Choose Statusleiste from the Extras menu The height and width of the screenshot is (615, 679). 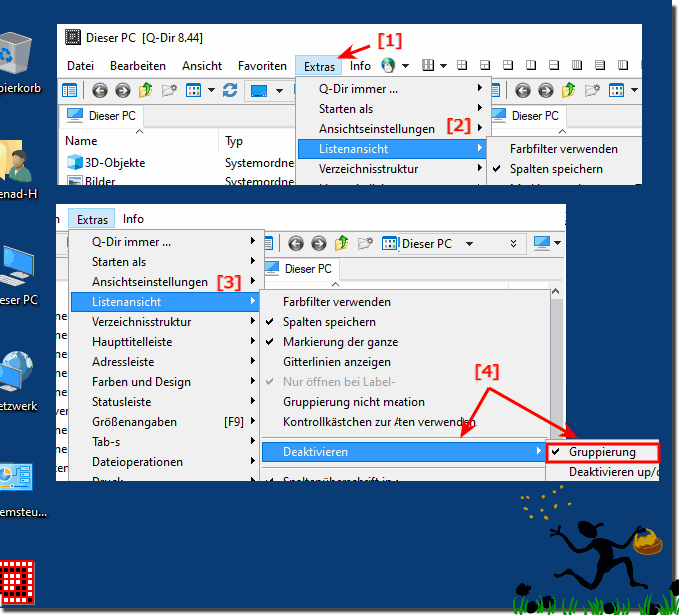click(165, 402)
